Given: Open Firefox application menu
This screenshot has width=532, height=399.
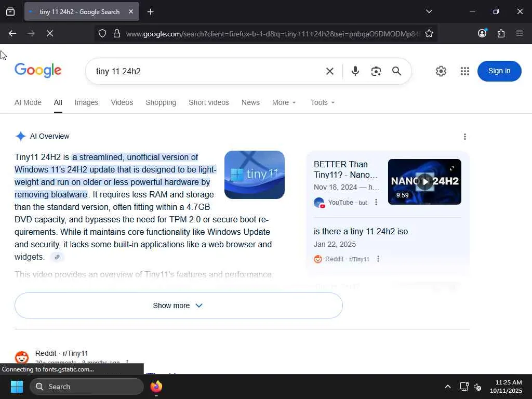Looking at the screenshot, I should (x=520, y=33).
